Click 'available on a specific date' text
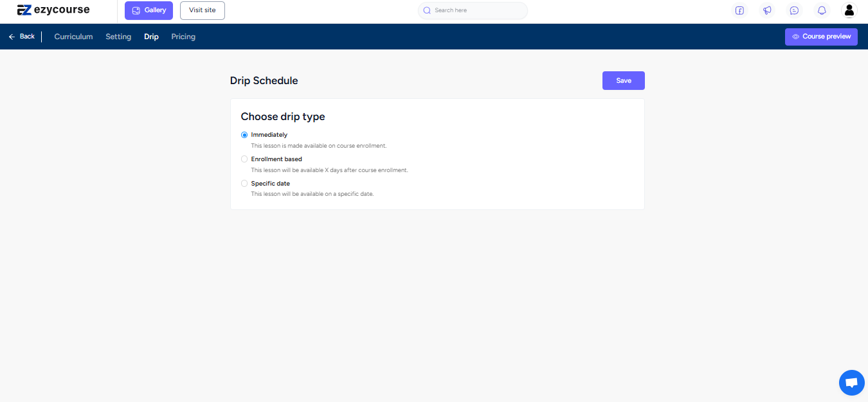Image resolution: width=868 pixels, height=402 pixels. point(335,194)
